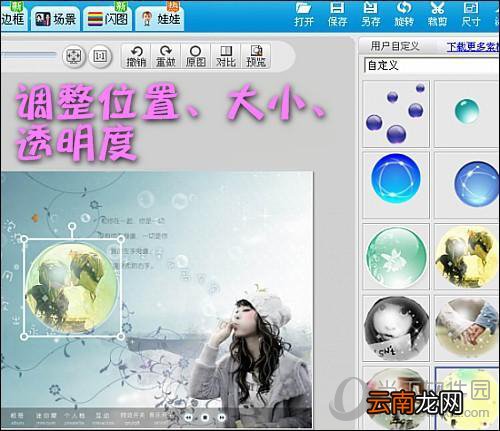Open the 下载更多素材 link
This screenshot has width=500, height=431.
(x=473, y=47)
